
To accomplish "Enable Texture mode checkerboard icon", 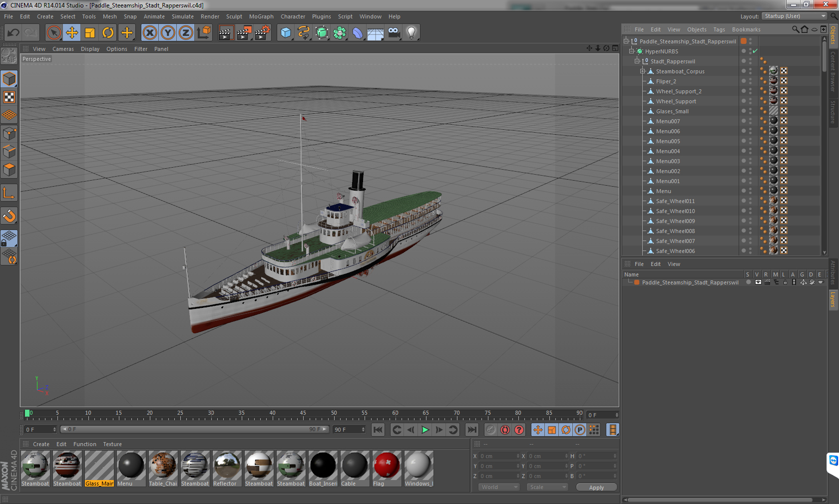I will (9, 97).
